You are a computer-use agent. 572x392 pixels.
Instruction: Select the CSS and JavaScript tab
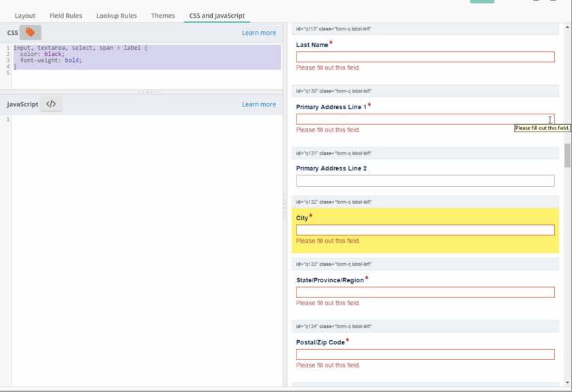click(217, 16)
